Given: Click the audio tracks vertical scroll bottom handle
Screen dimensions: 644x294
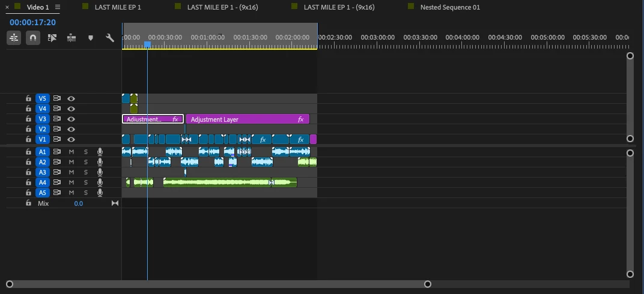Looking at the screenshot, I should click(630, 274).
